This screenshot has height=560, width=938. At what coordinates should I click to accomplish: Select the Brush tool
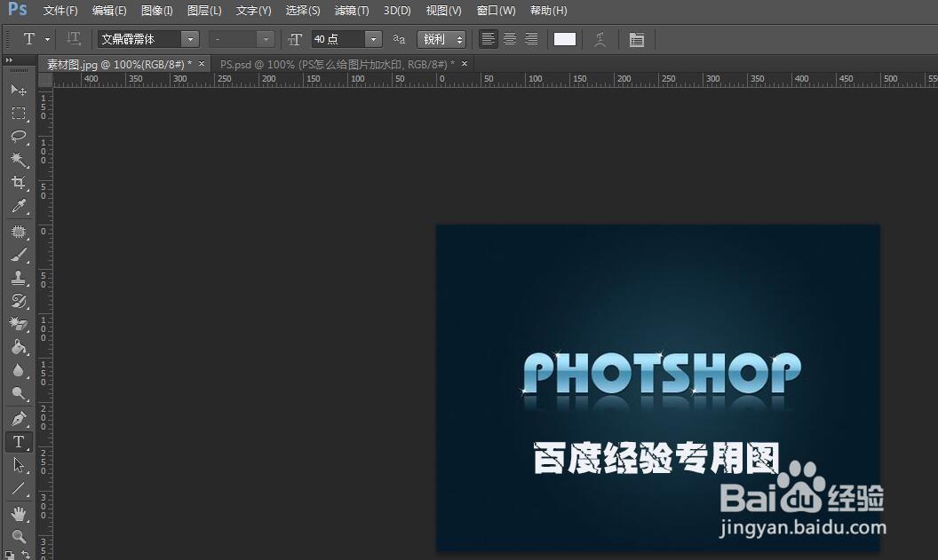click(19, 253)
